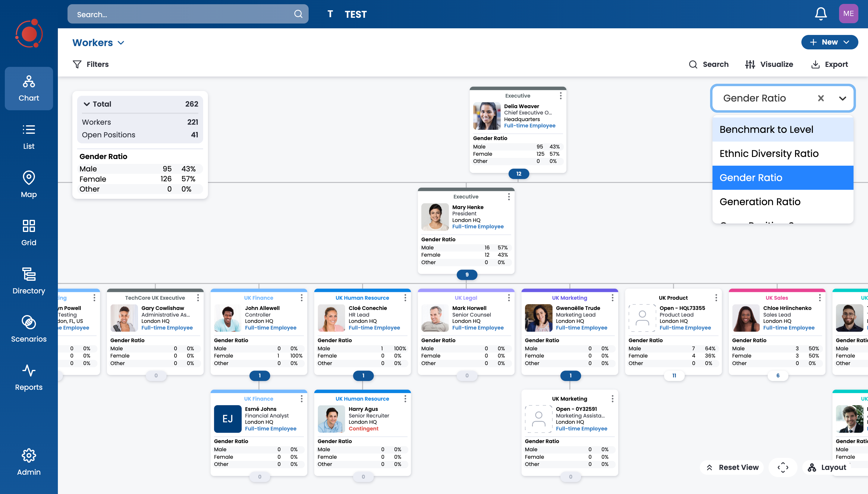Select Generation Ratio option
Screen dimensions: 868x494
(x=782, y=202)
